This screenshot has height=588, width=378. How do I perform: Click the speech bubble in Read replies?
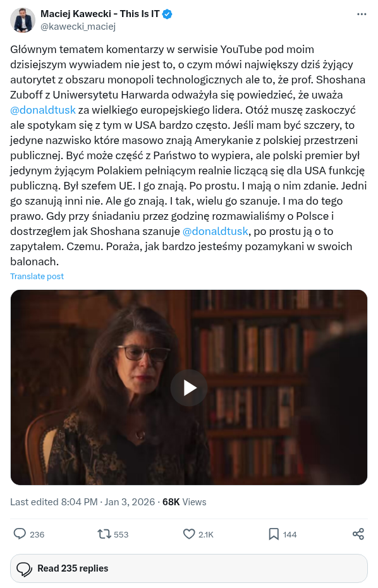[x=25, y=569]
